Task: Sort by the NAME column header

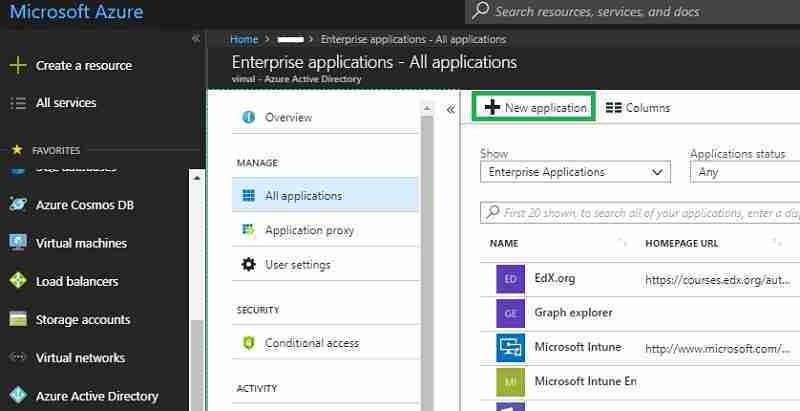Action: [x=504, y=243]
